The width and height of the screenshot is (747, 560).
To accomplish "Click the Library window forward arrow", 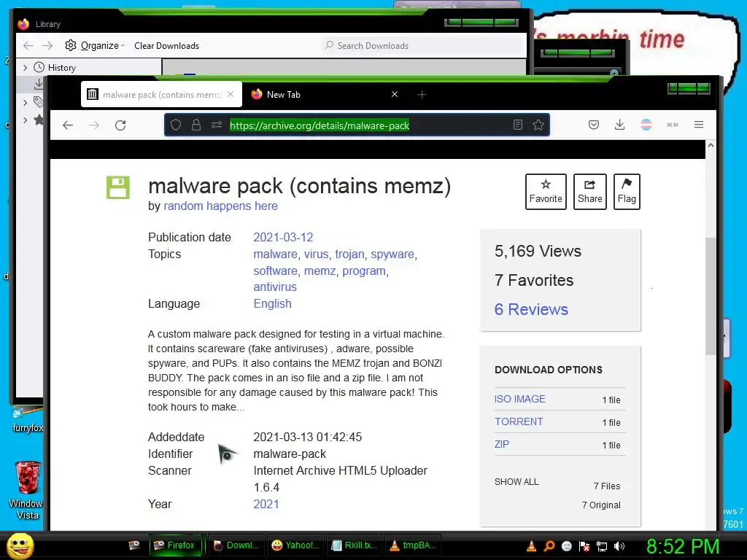I will point(47,46).
